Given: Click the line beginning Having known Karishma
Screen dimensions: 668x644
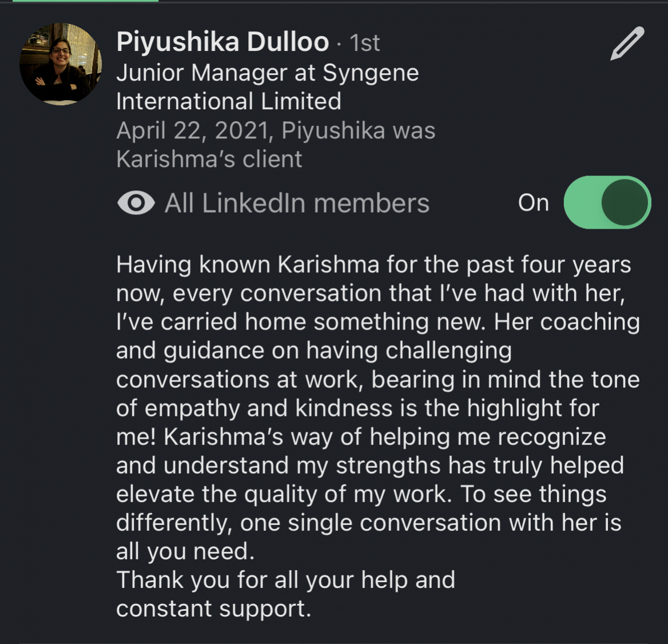Looking at the screenshot, I should (373, 265).
